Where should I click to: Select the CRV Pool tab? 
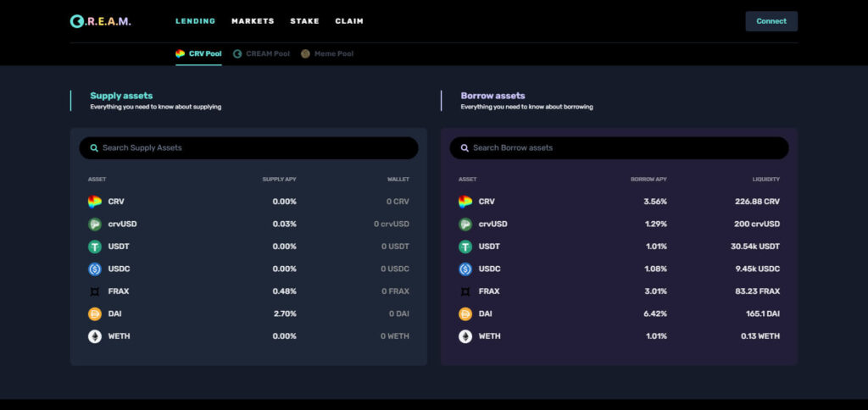(x=198, y=53)
